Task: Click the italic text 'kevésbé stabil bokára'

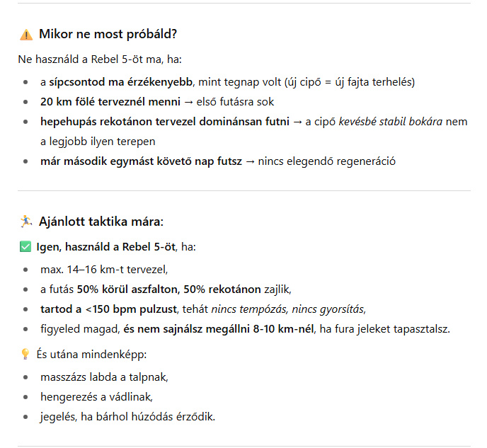Action: pyautogui.click(x=391, y=122)
